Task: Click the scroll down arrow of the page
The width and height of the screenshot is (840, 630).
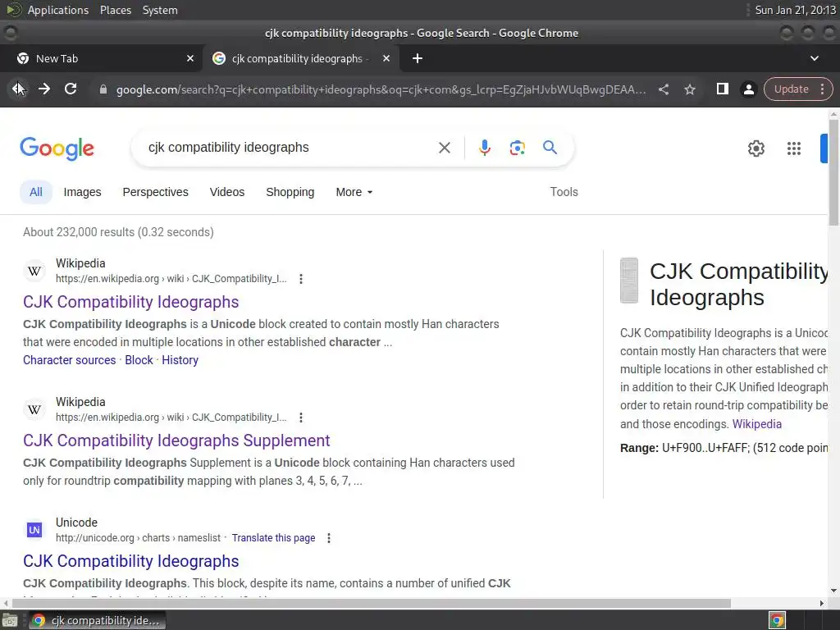Action: [833, 591]
